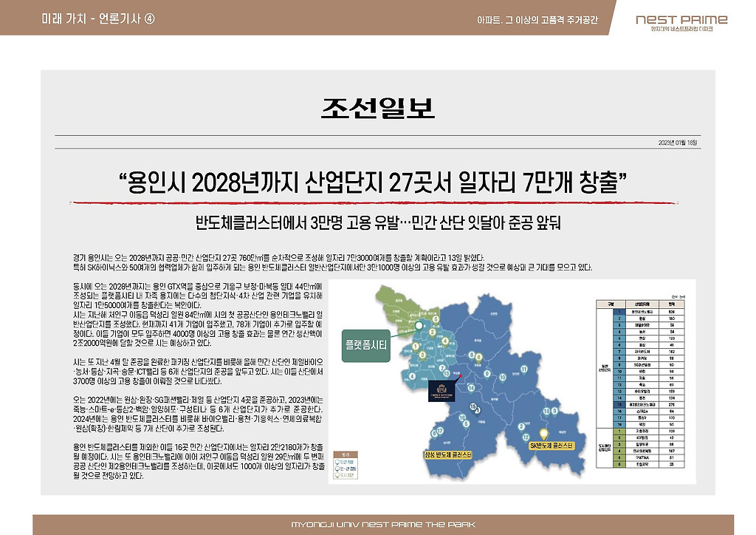Click the 면적 column header in table
The image size is (756, 535).
[672, 304]
